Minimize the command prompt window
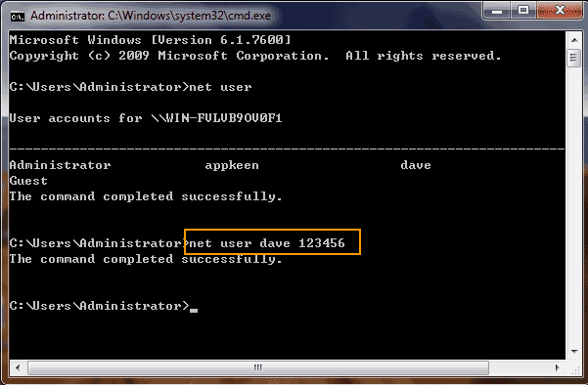Image resolution: width=588 pixels, height=385 pixels. pyautogui.click(x=497, y=11)
